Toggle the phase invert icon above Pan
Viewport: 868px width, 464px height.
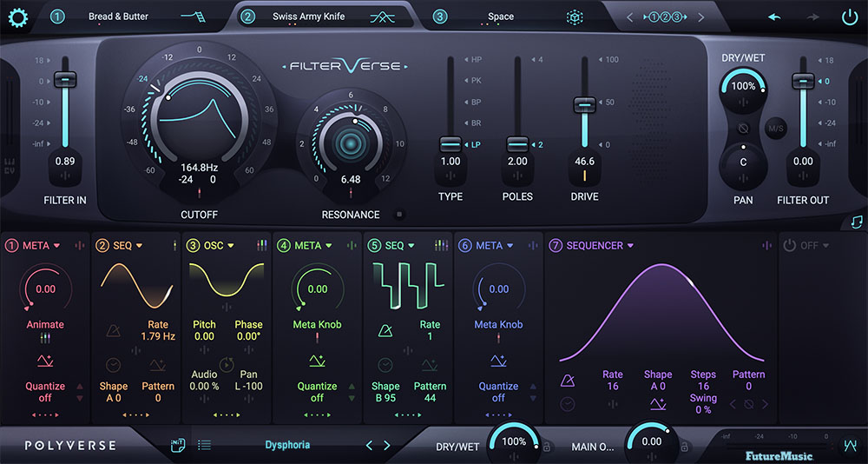743,129
